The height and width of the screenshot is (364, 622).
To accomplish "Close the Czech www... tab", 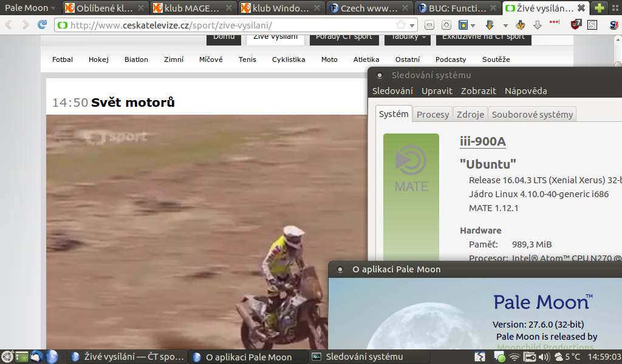I will [405, 7].
